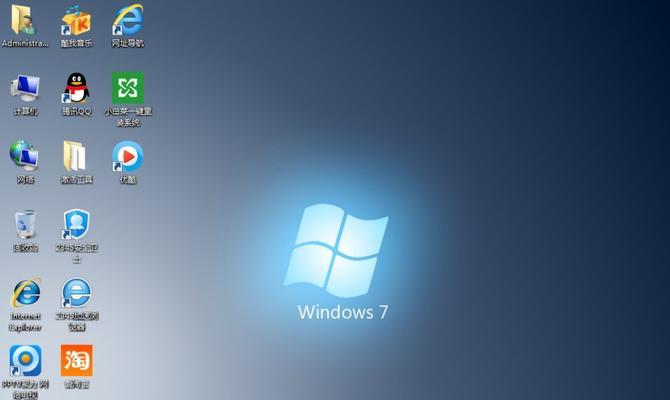
Task: Launch the PPTV network TV shortcut
Action: [25, 361]
